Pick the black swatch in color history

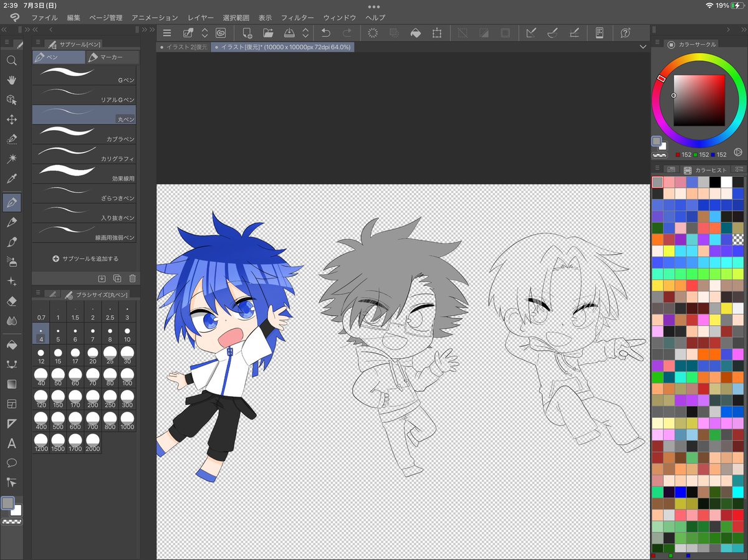716,182
